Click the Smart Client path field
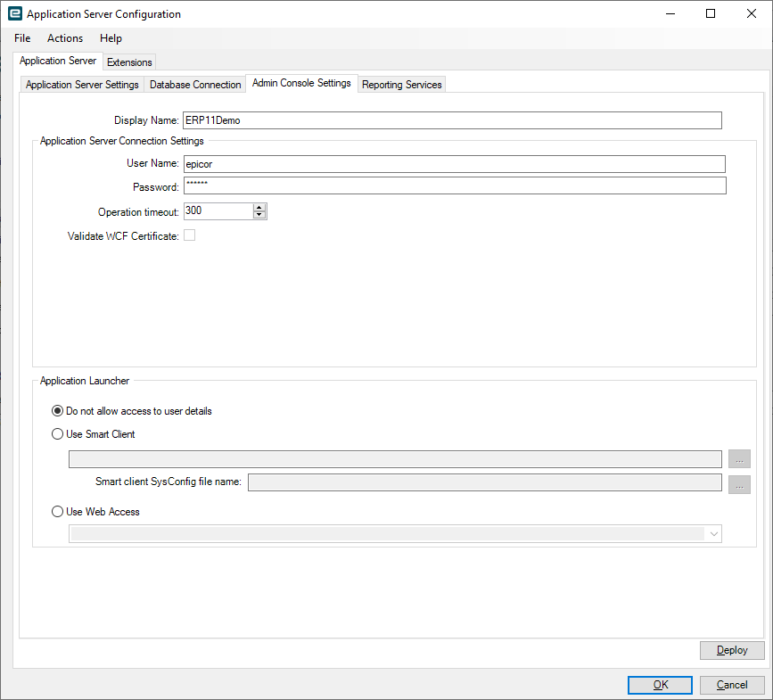Screen dimensions: 773x700 395,459
